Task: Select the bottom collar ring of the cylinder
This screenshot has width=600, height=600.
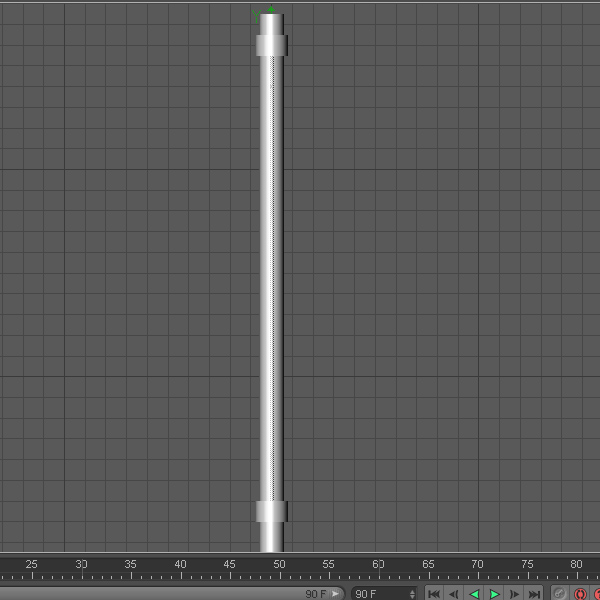Action: (x=272, y=511)
